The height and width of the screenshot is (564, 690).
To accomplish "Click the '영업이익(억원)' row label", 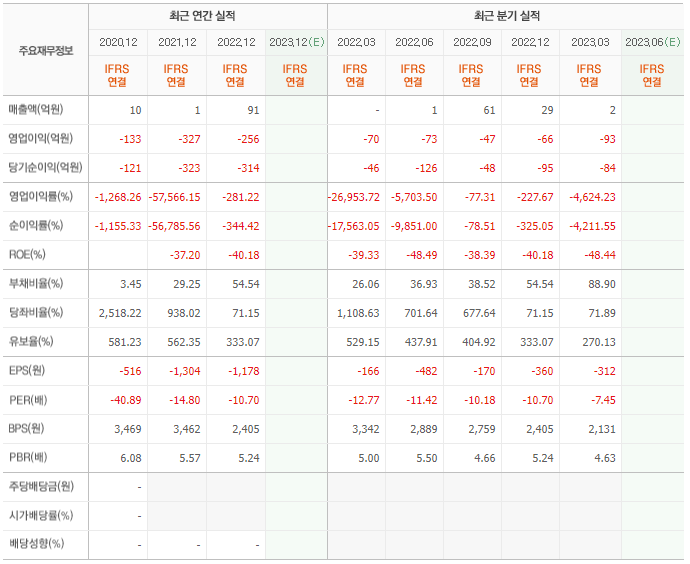I will 40,139.
